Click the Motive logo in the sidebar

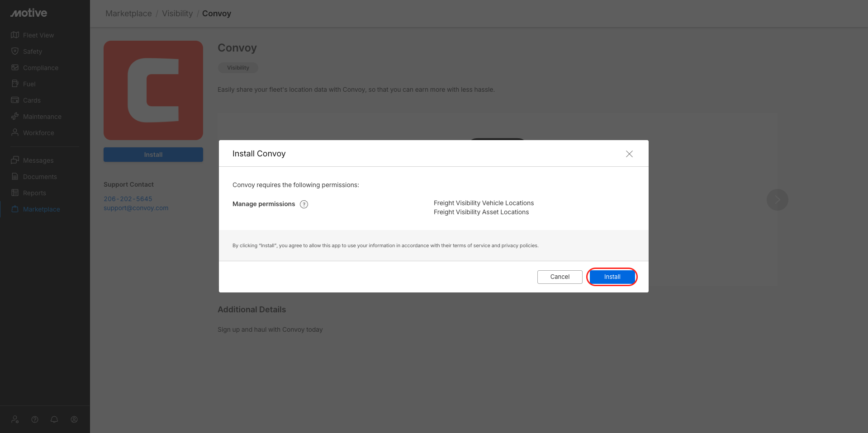tap(29, 13)
